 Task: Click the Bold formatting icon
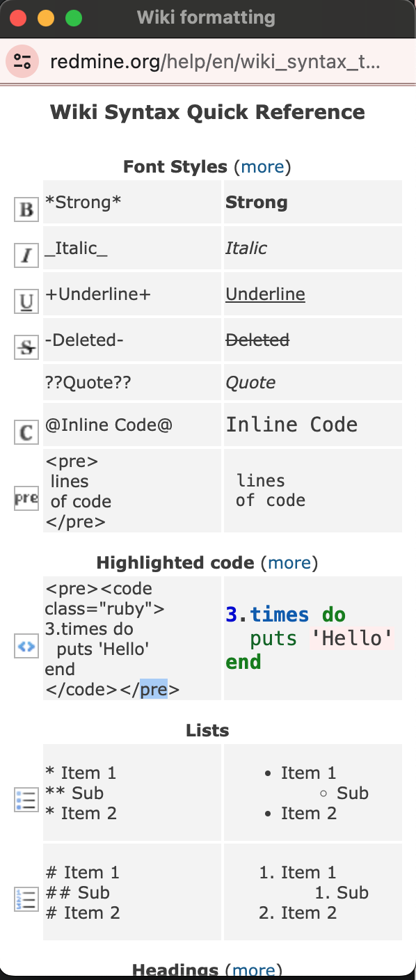(x=26, y=209)
